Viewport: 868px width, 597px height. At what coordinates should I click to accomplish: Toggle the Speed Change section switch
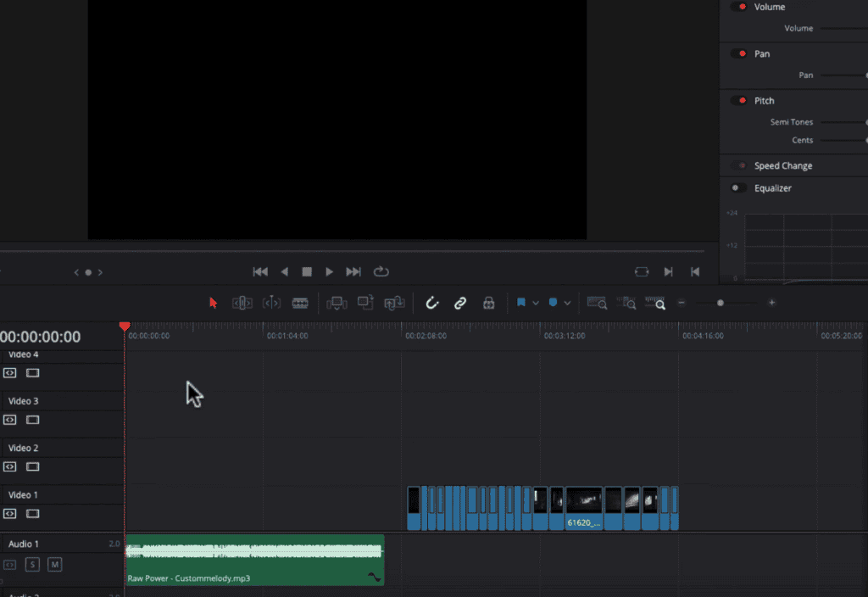coord(739,165)
